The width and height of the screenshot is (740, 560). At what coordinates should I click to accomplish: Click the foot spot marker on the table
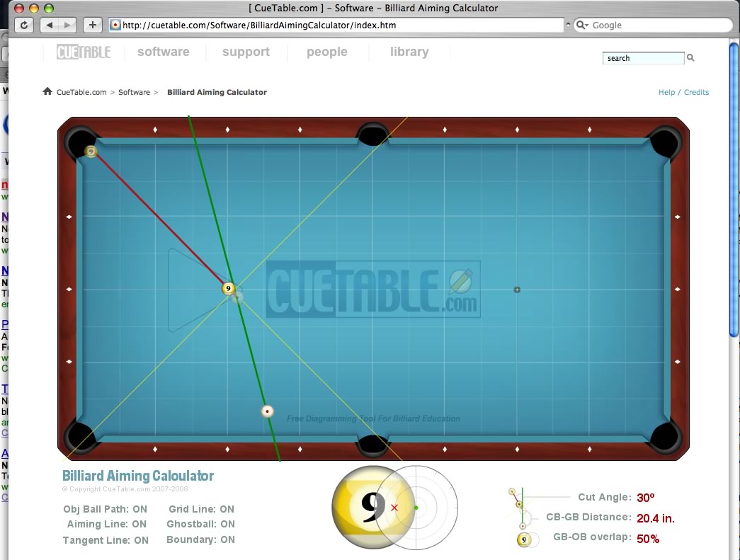tap(517, 290)
